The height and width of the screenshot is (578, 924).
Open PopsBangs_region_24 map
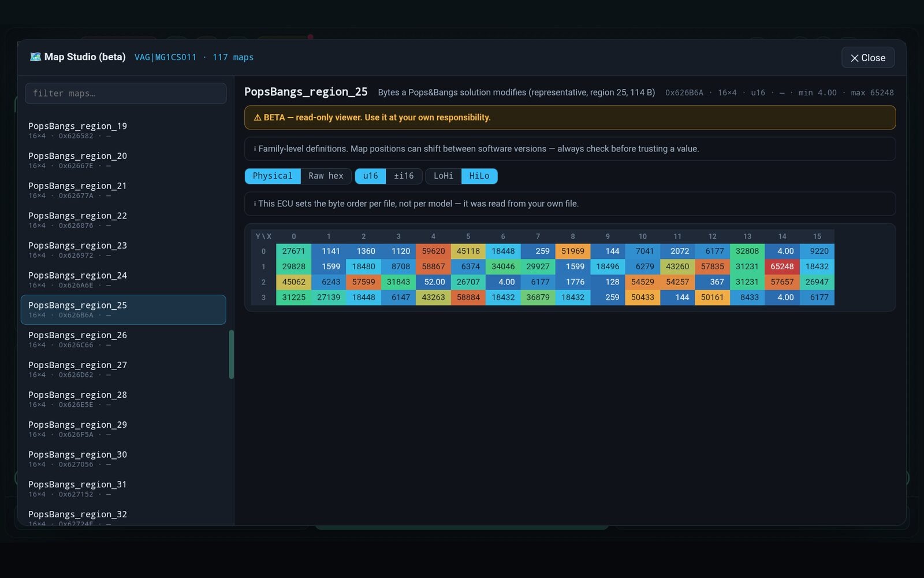[123, 280]
